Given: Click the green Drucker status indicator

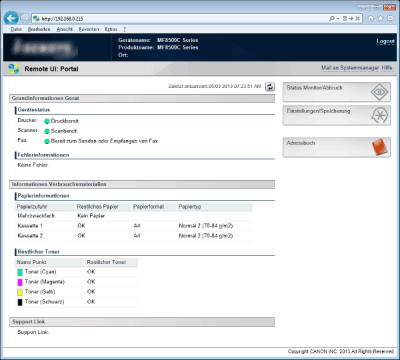Looking at the screenshot, I should [x=47, y=121].
